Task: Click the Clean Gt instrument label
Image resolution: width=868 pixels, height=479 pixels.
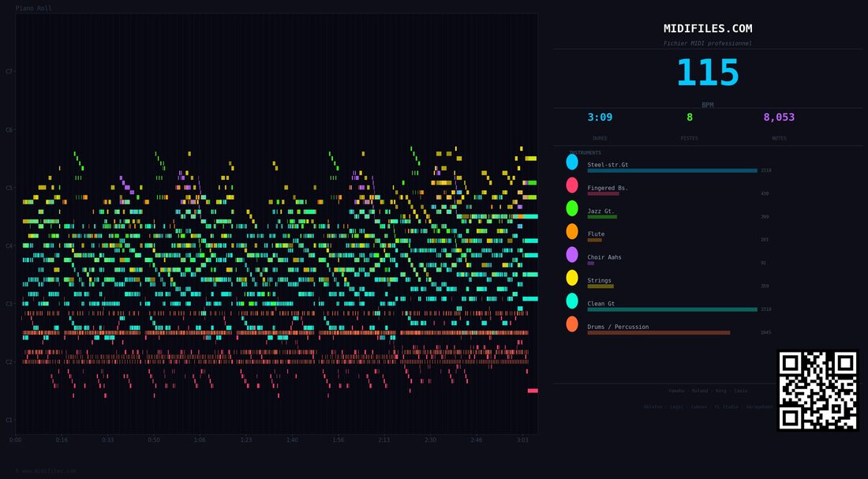Action: pyautogui.click(x=601, y=304)
